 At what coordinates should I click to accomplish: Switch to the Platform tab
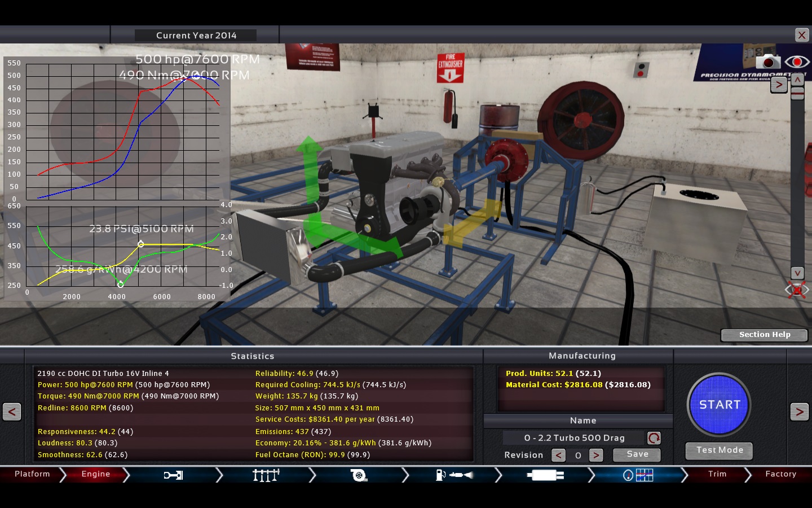(x=32, y=474)
